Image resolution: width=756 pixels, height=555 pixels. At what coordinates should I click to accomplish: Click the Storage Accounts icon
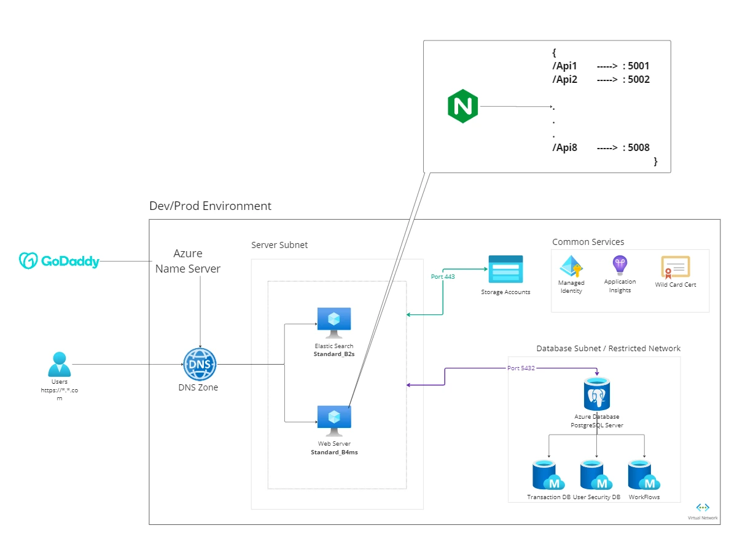coord(505,270)
